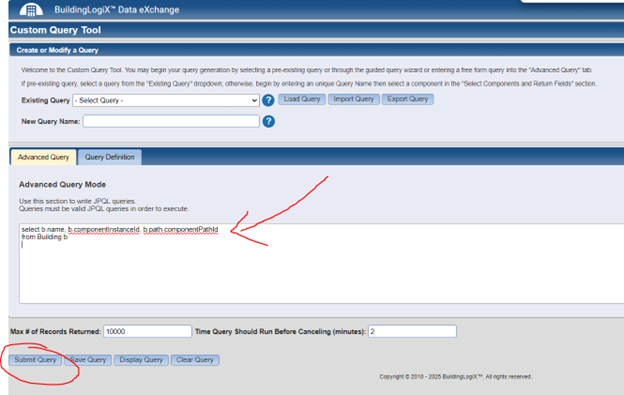Click the Import Query button

coord(353,99)
